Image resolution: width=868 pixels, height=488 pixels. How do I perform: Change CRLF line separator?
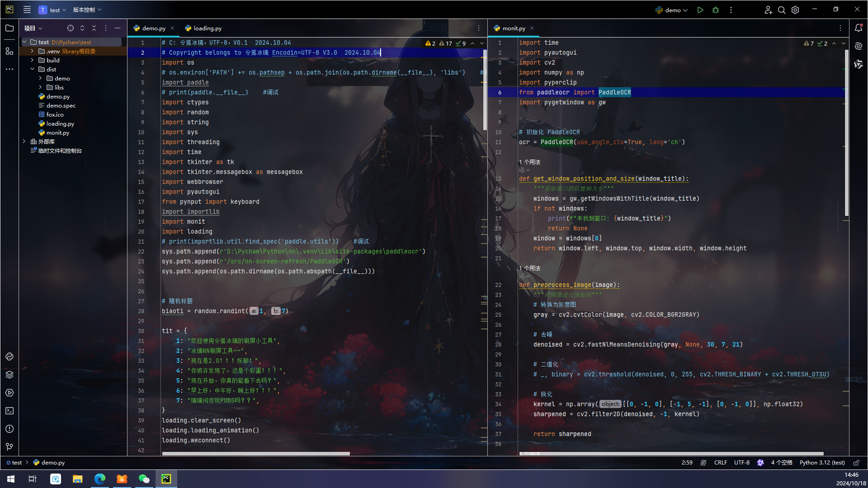point(721,463)
